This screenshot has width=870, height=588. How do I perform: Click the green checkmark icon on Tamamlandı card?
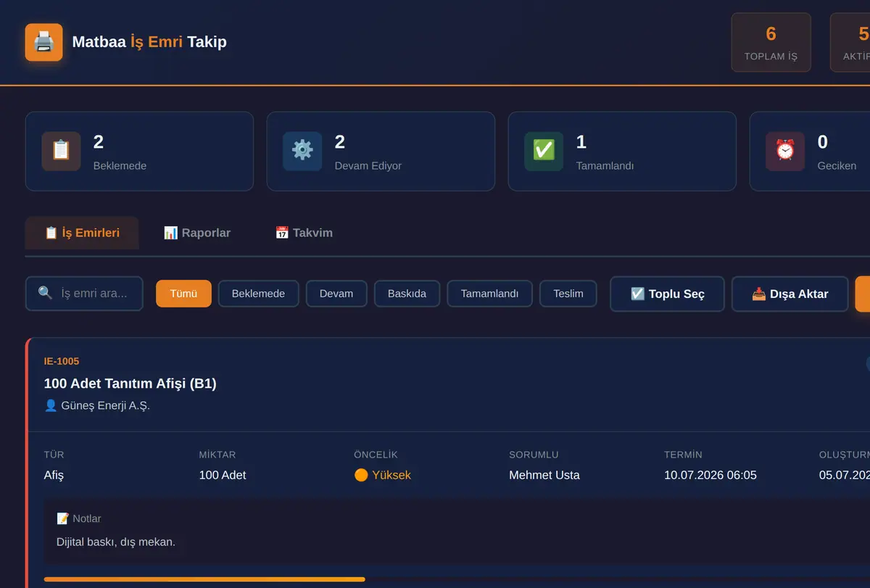tap(544, 151)
